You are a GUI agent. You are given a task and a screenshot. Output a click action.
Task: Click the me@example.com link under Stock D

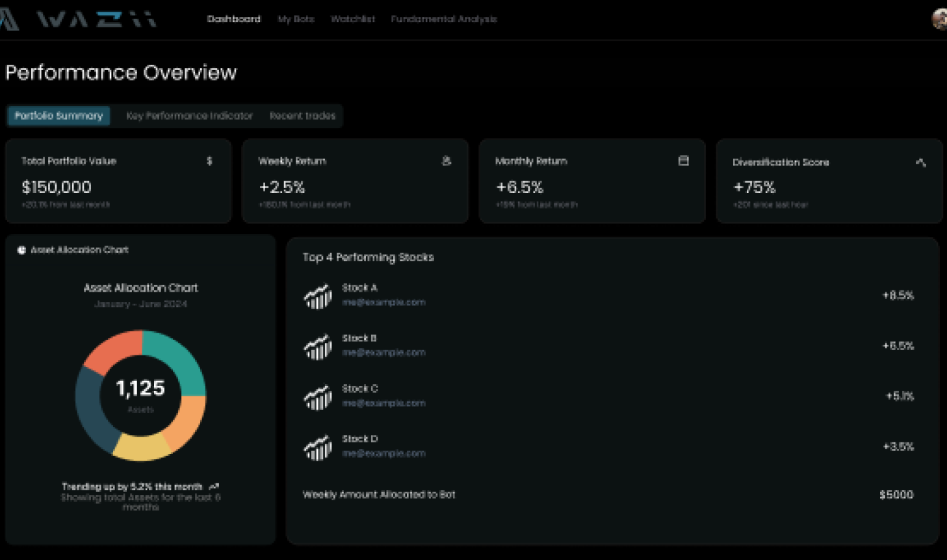383,453
